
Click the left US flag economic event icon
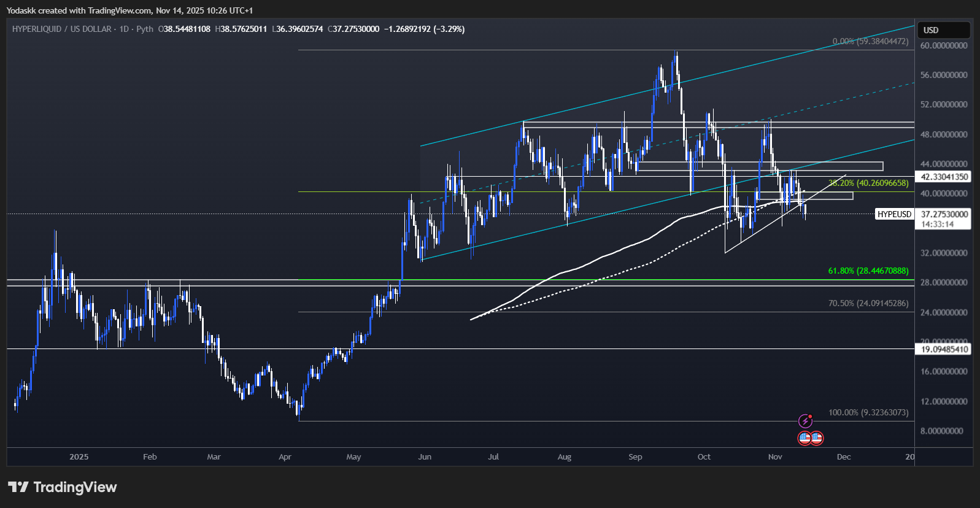[x=804, y=438]
